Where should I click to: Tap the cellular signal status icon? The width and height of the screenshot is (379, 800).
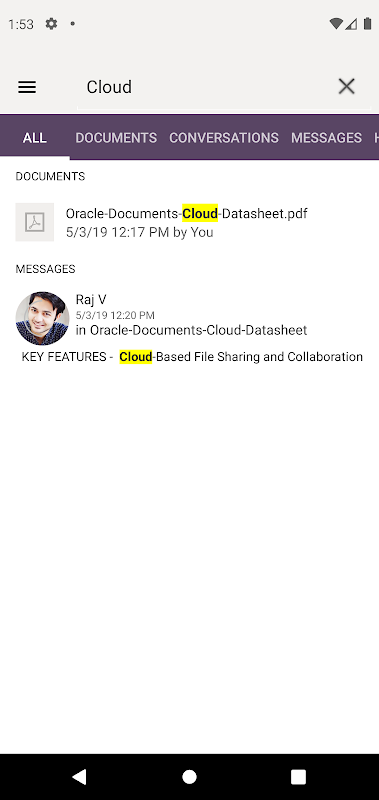pyautogui.click(x=351, y=23)
